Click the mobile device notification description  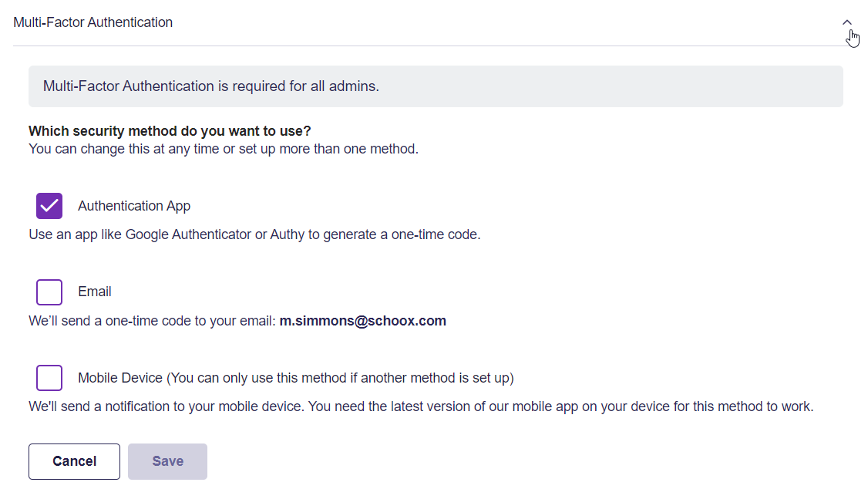pos(421,406)
